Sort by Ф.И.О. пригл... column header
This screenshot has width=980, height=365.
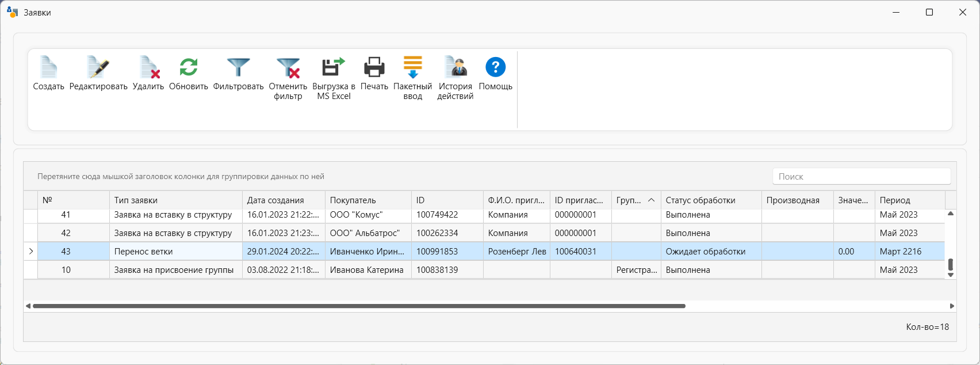pyautogui.click(x=516, y=200)
